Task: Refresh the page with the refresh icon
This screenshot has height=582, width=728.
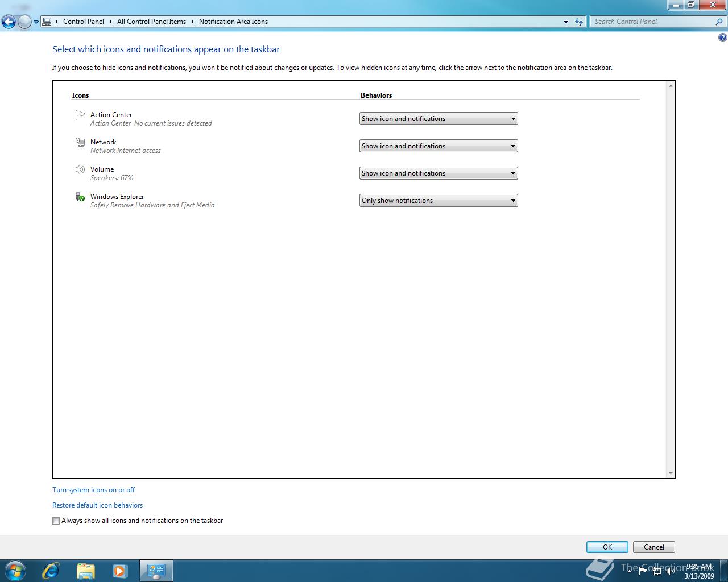Action: (579, 22)
